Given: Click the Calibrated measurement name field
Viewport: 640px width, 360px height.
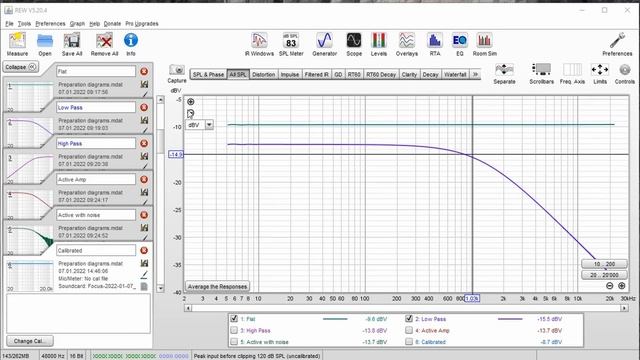Looking at the screenshot, I should pos(96,250).
